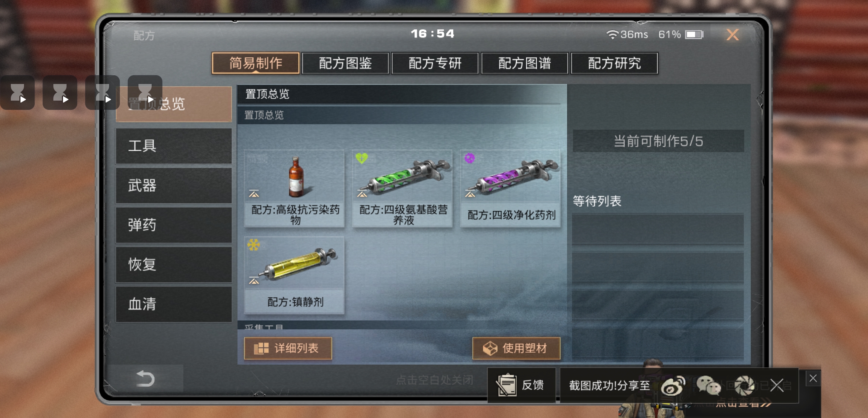Viewport: 868px width, 418px height.
Task: Open 血清 category in sidebar
Action: [x=174, y=304]
